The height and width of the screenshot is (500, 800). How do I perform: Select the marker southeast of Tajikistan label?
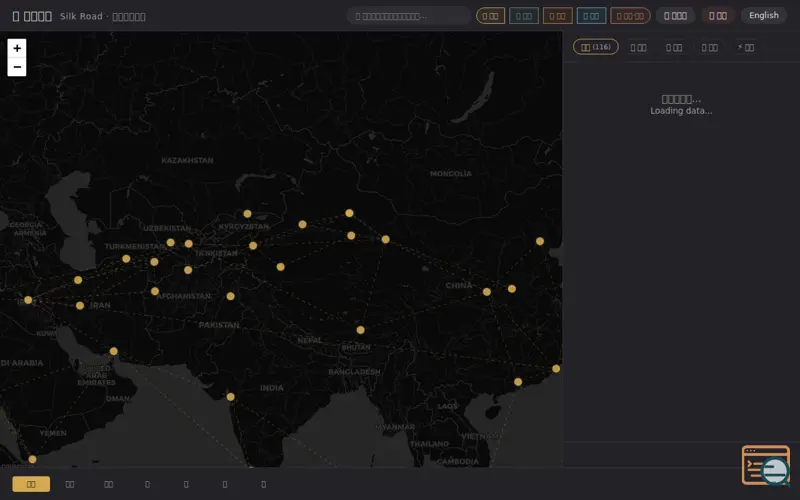(281, 267)
